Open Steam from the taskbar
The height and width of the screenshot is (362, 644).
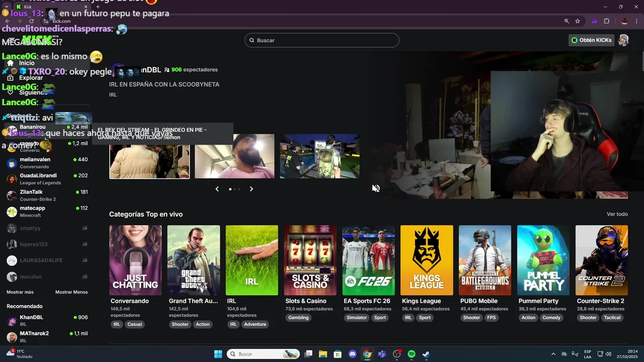(x=426, y=354)
